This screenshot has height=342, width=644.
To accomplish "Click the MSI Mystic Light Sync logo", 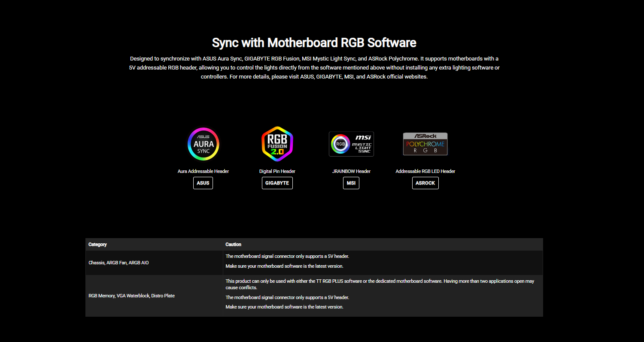I will [351, 144].
